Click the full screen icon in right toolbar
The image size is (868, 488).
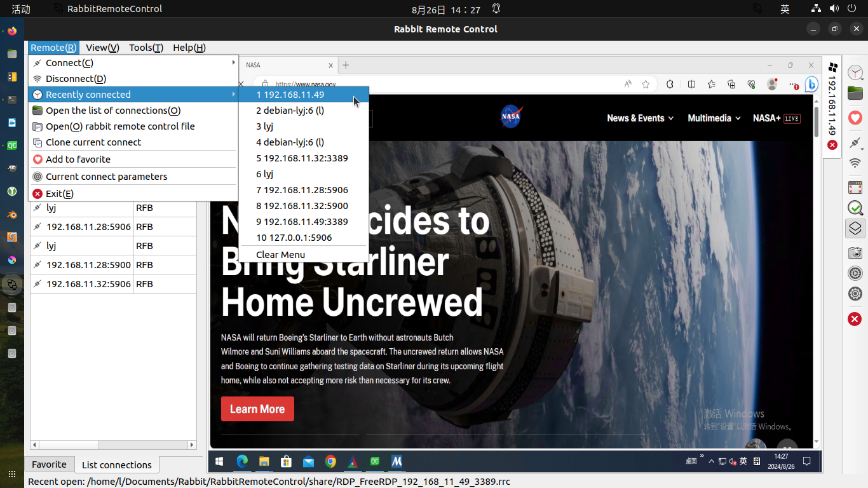click(x=855, y=187)
